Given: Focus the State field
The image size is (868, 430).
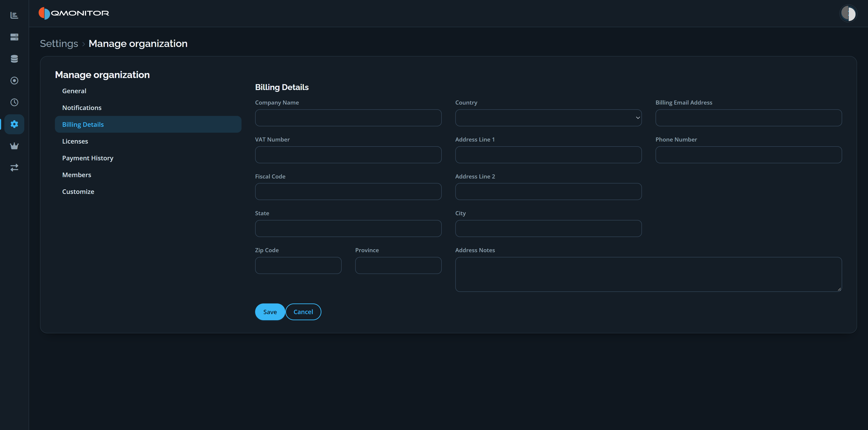Looking at the screenshot, I should 348,229.
